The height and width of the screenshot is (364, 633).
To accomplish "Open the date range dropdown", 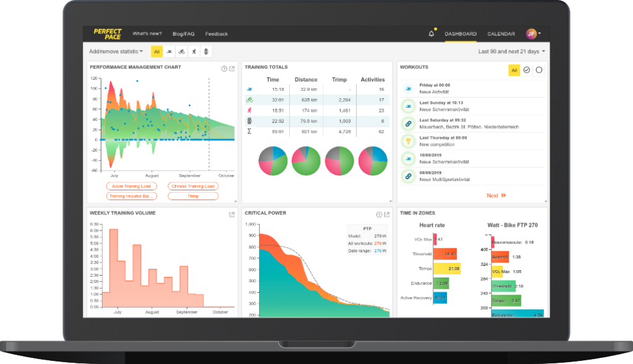I will (512, 52).
